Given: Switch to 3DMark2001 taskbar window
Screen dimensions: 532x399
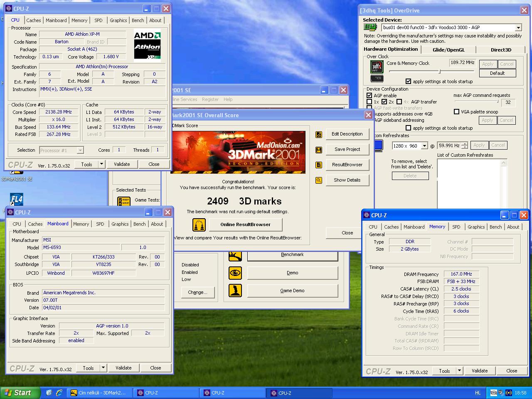Looking at the screenshot, I should 101,393.
